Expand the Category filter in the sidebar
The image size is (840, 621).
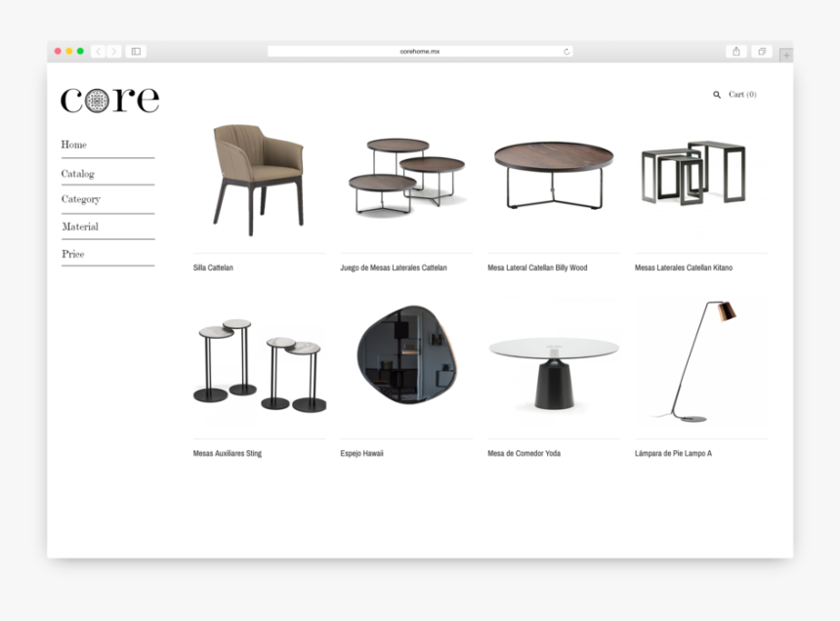tap(82, 199)
